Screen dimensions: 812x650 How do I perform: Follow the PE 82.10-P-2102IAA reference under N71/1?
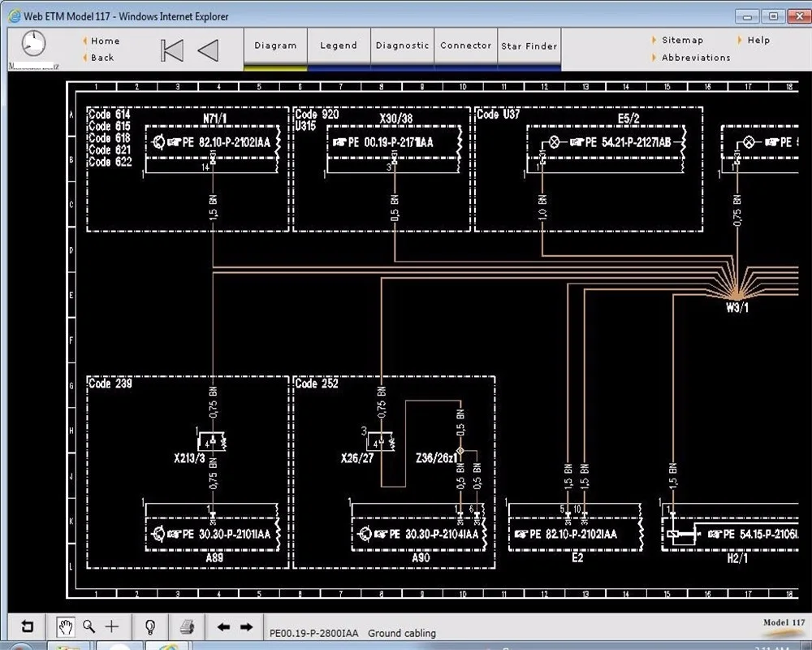click(219, 142)
